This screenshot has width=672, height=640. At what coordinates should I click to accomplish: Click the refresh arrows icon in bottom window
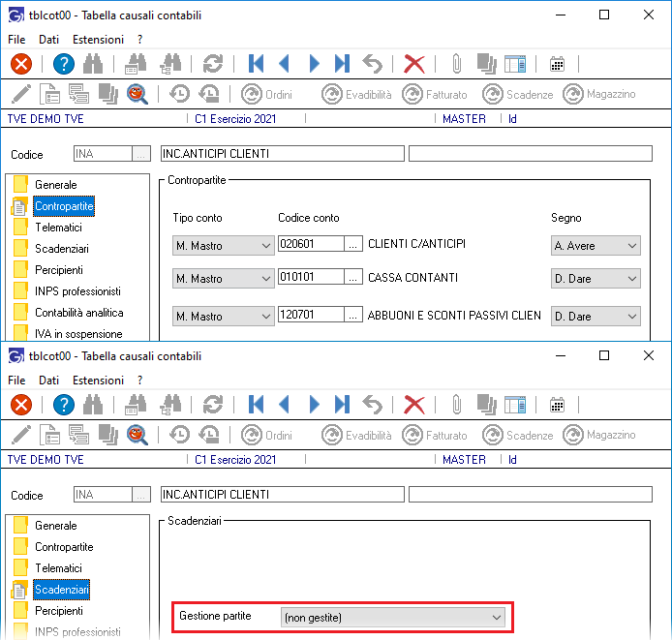coord(213,405)
